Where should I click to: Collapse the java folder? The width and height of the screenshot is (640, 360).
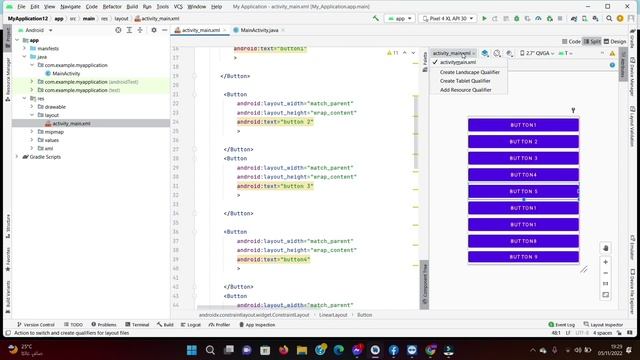coord(24,57)
